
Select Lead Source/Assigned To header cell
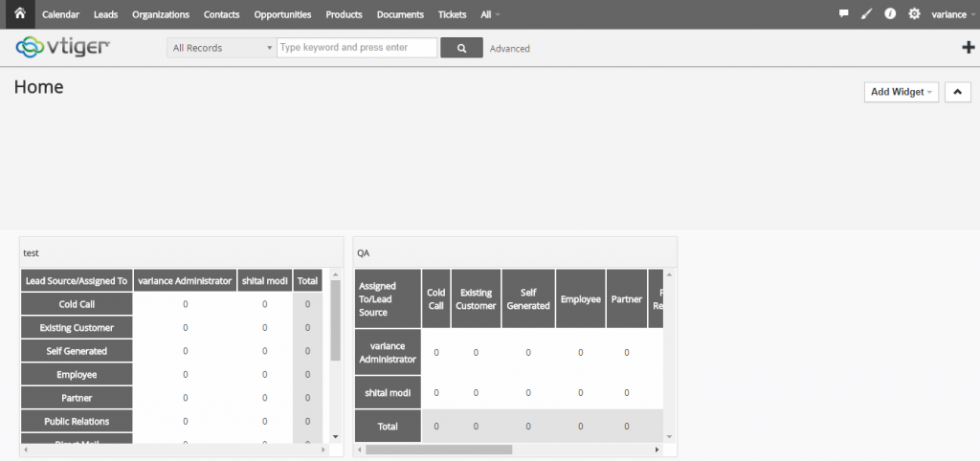tap(77, 280)
